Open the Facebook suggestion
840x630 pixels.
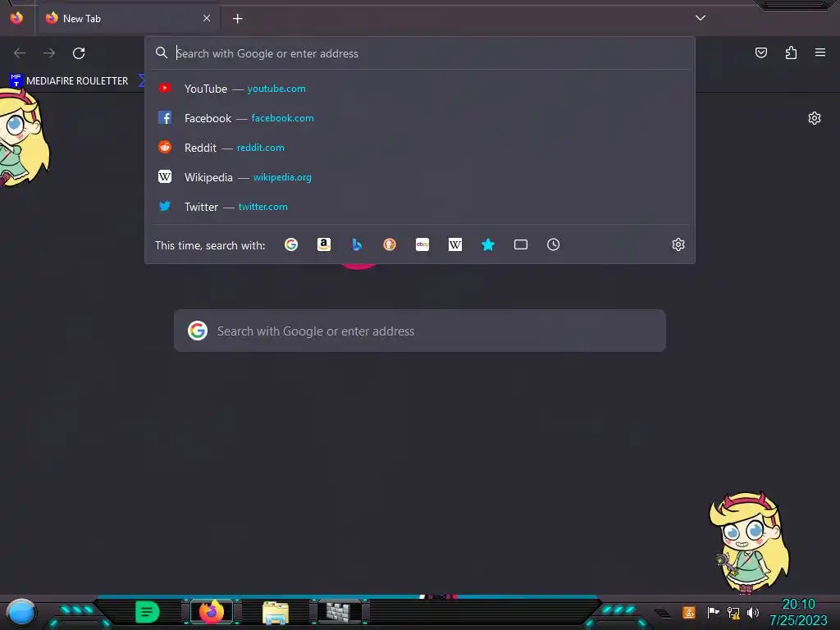pos(420,118)
